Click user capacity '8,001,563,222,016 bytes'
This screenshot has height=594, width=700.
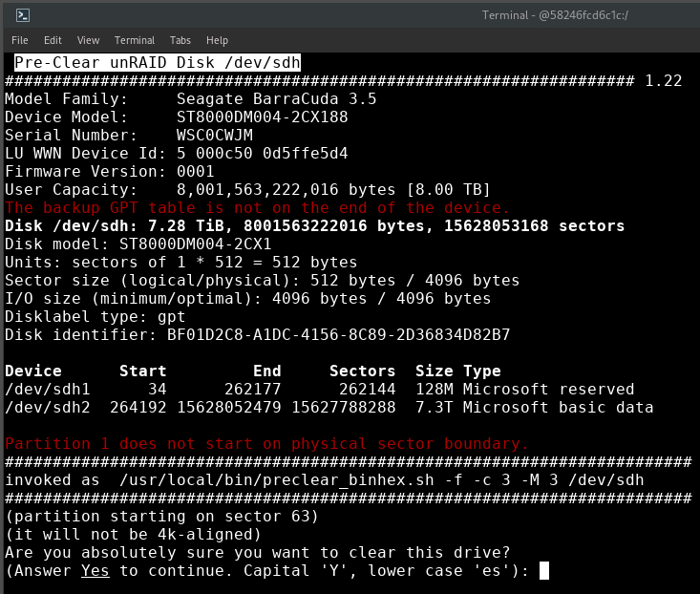pos(286,190)
